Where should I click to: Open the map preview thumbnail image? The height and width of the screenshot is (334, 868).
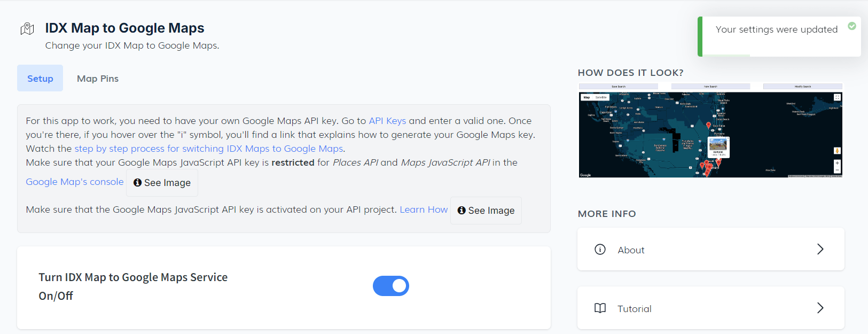point(710,130)
